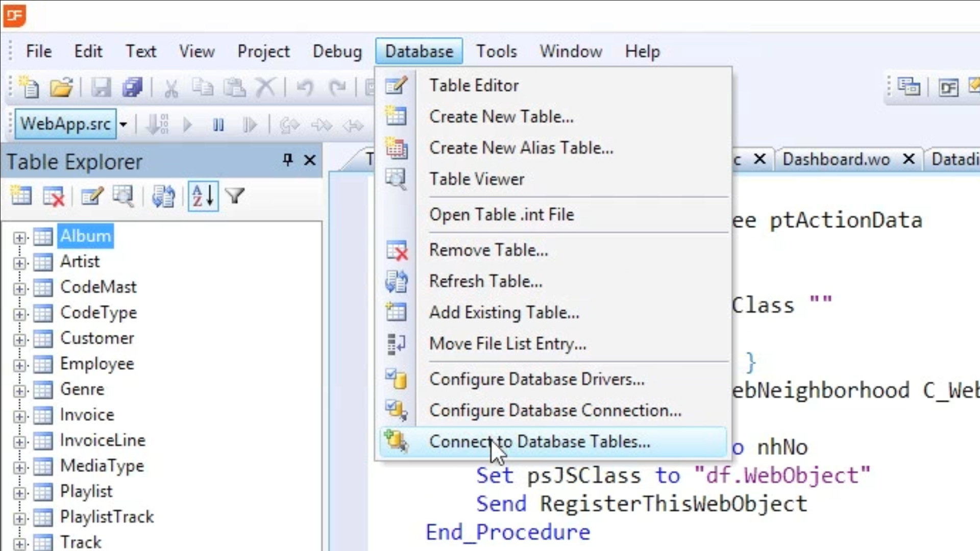Viewport: 980px width, 551px height.
Task: Click the Save All toolbar icon
Action: pyautogui.click(x=132, y=87)
